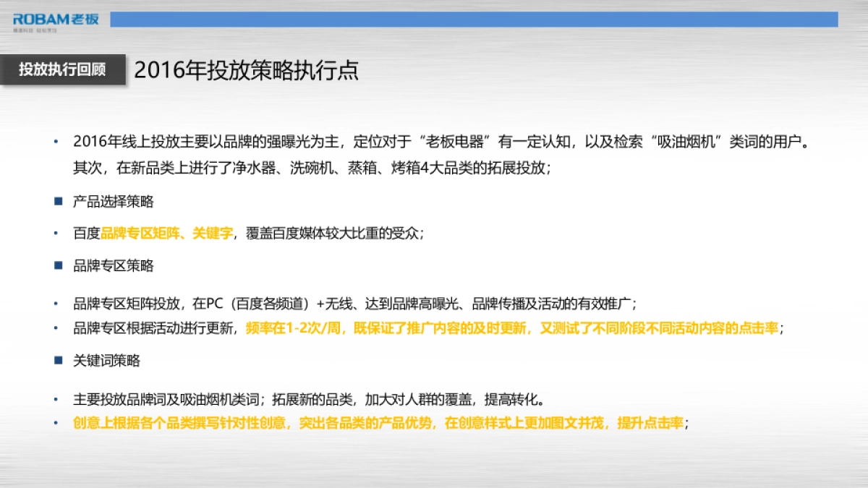Click the blue square bullet before 品牌专区策略

(59, 266)
